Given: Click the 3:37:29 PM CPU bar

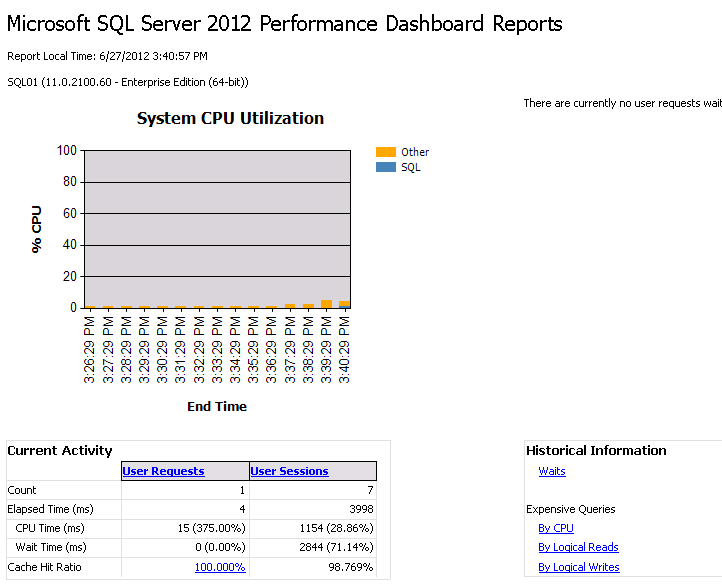Looking at the screenshot, I should point(290,306).
